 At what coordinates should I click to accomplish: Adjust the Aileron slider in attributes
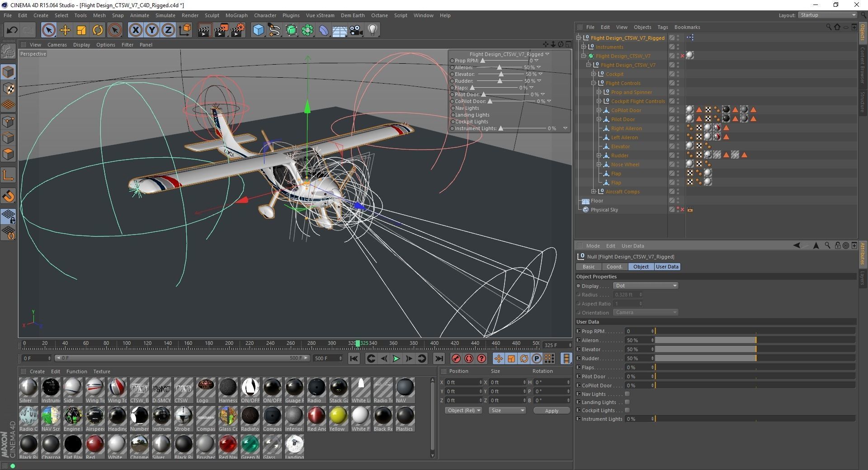[x=755, y=340]
